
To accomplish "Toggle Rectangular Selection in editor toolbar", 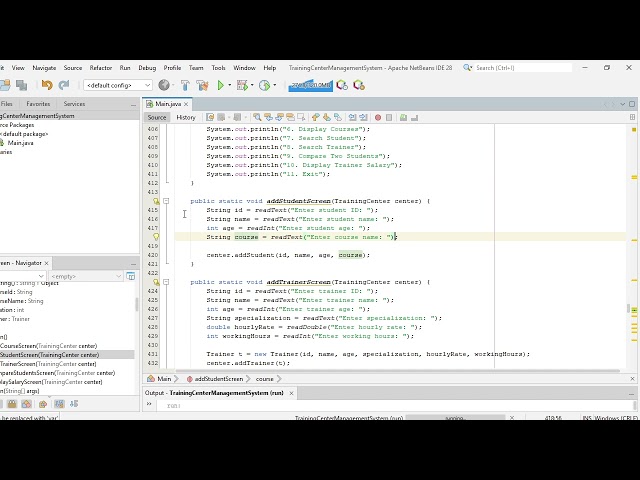I will pyautogui.click(x=301, y=118).
